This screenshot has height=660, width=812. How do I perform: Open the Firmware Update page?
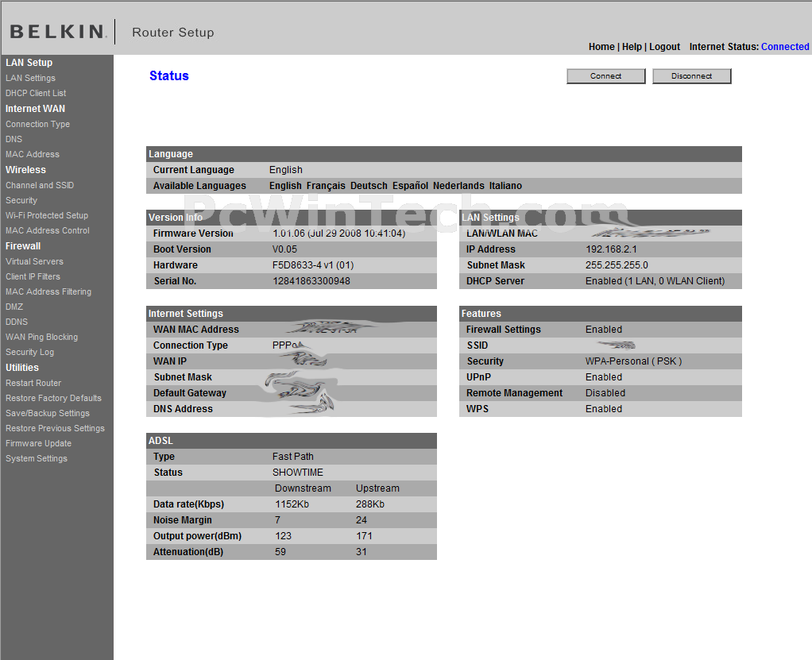pos(39,443)
